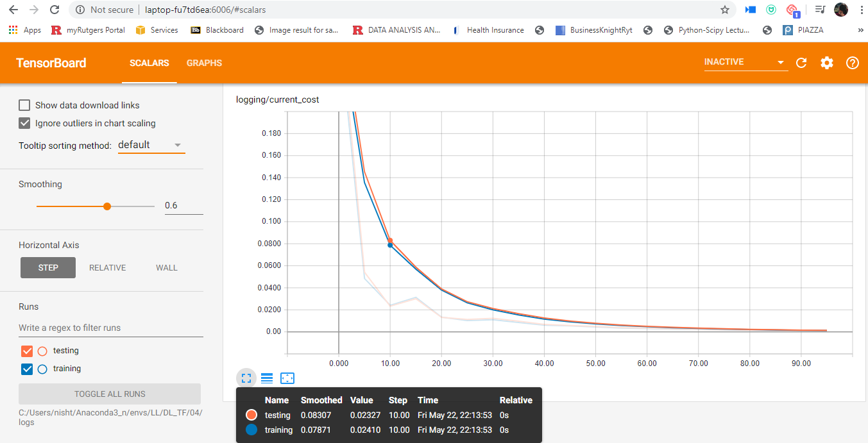Refresh the TensorBoard data
This screenshot has height=443, width=868.
point(801,62)
